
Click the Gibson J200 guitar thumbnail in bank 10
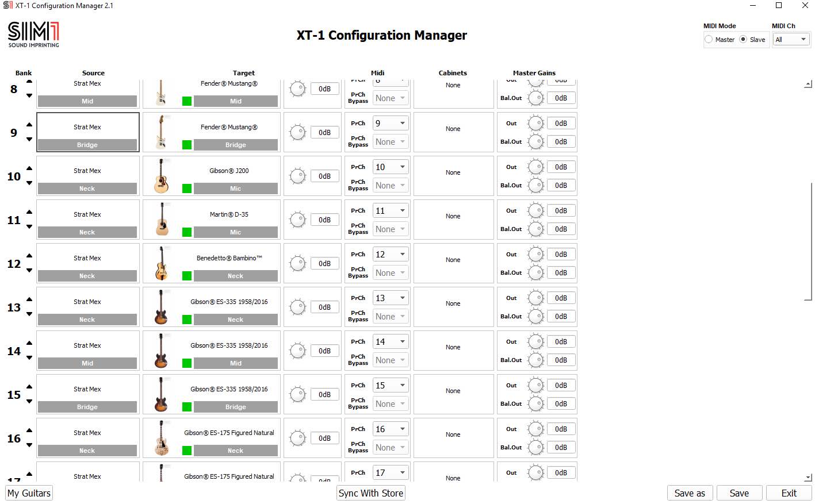162,176
